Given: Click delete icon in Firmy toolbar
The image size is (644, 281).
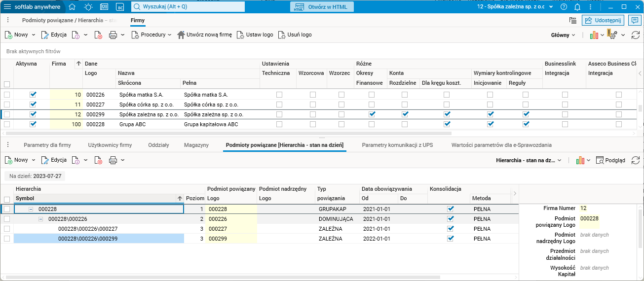Looking at the screenshot, I should [99, 35].
